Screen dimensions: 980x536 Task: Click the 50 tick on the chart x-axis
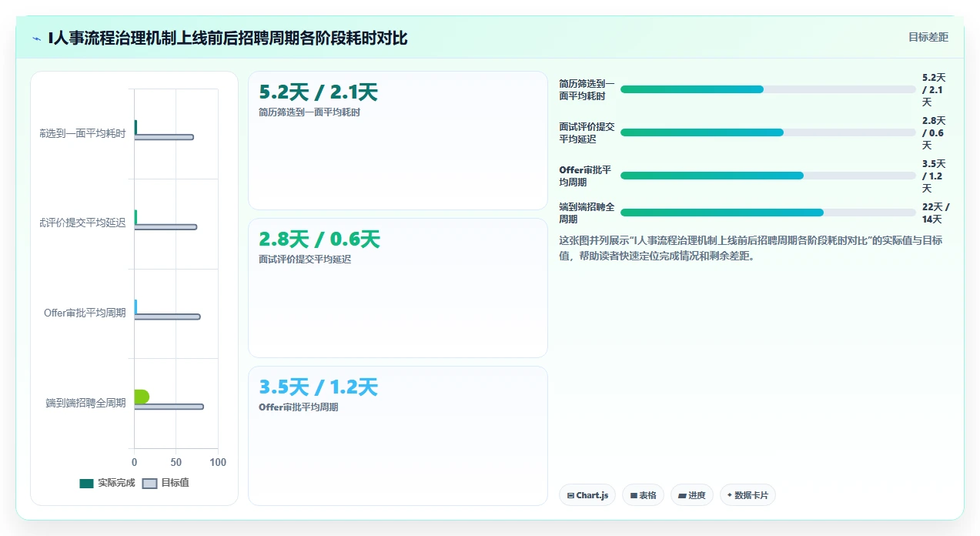(x=176, y=462)
